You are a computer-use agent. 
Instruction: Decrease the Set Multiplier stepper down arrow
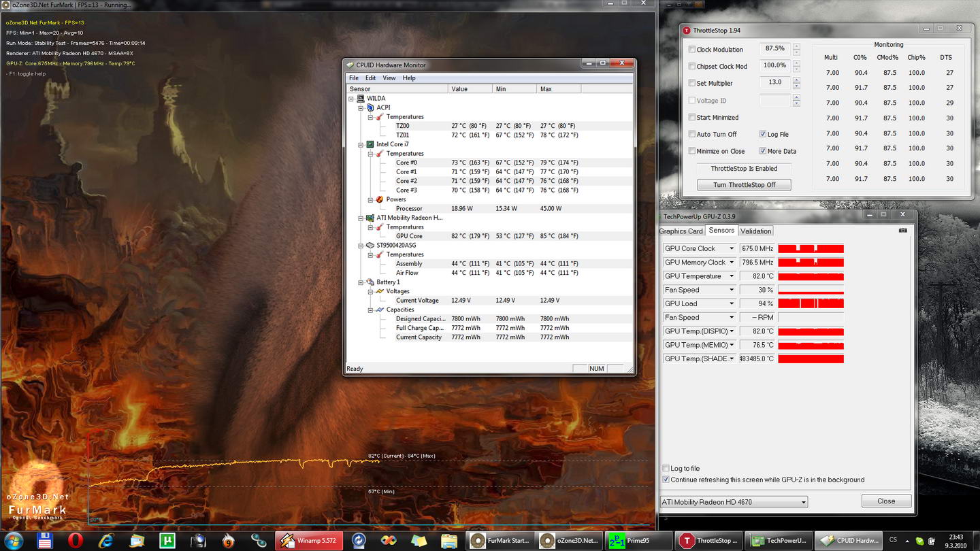796,86
